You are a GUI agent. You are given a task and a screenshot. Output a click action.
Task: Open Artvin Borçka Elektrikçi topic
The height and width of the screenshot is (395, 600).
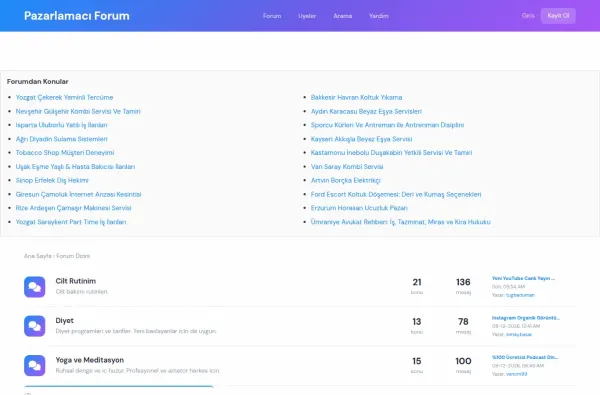click(x=346, y=180)
